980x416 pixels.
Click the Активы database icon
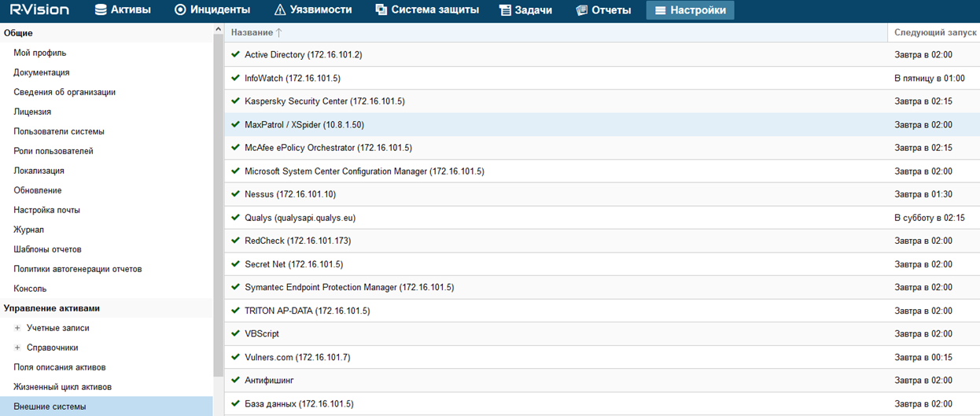100,10
